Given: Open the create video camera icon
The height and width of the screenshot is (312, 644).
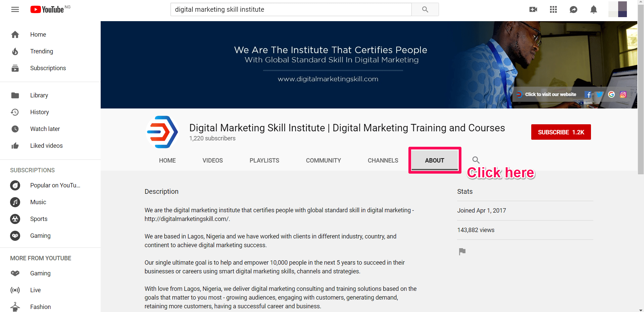Looking at the screenshot, I should pyautogui.click(x=533, y=9).
